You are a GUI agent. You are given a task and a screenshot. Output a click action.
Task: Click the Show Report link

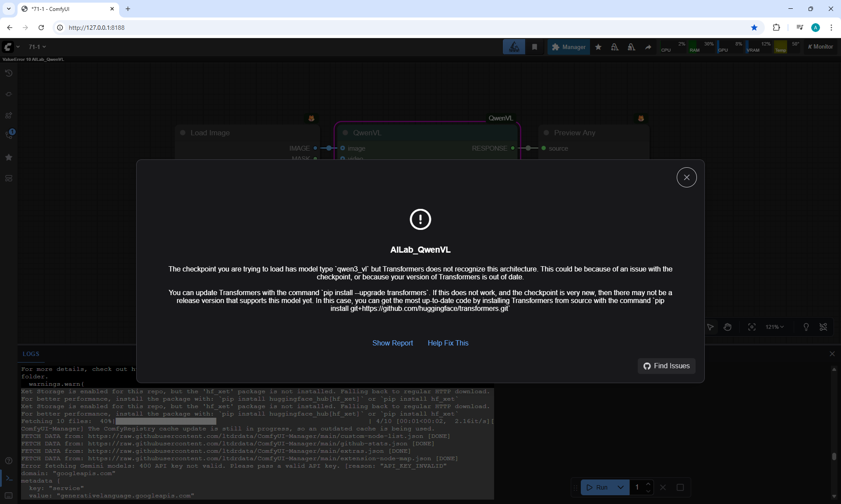pos(392,343)
